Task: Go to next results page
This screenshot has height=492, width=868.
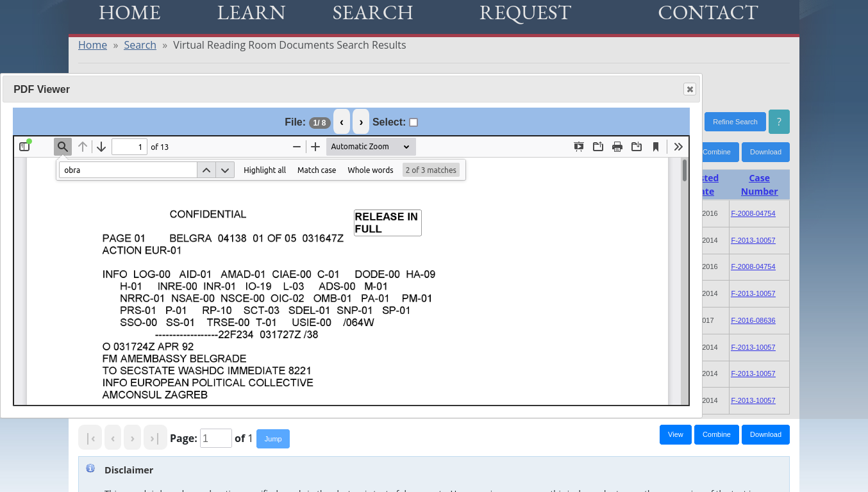Action: point(132,438)
